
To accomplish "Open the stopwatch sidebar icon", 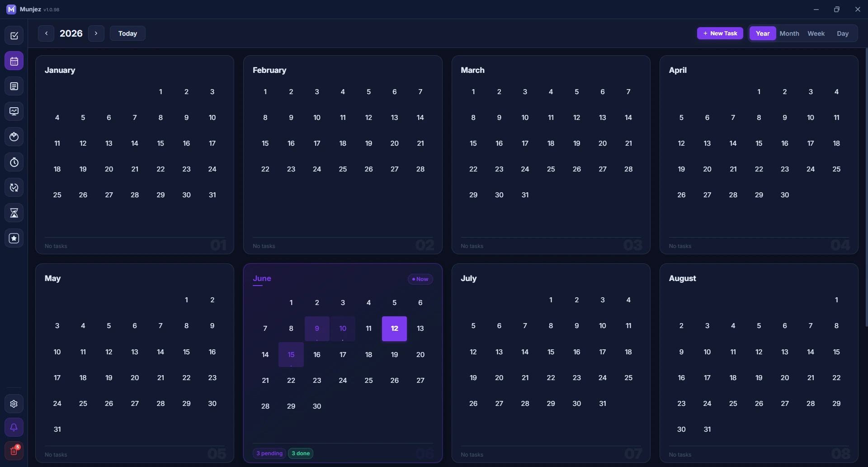I will (14, 162).
